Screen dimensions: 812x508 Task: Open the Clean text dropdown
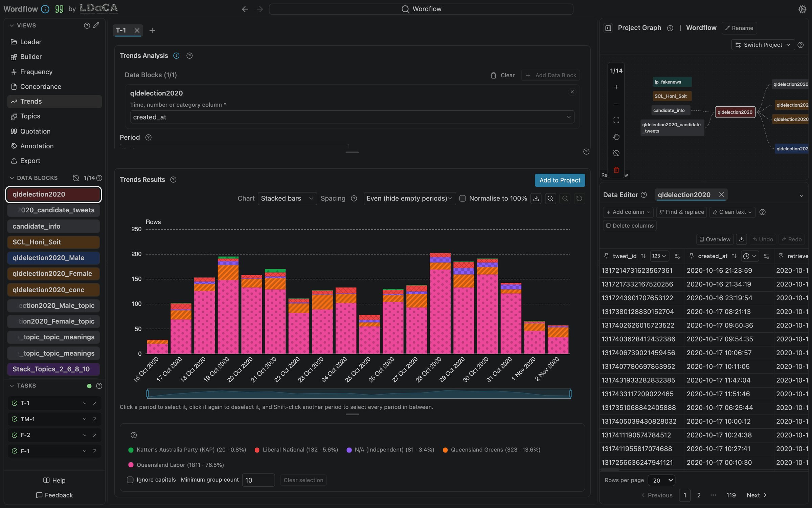[x=732, y=212]
